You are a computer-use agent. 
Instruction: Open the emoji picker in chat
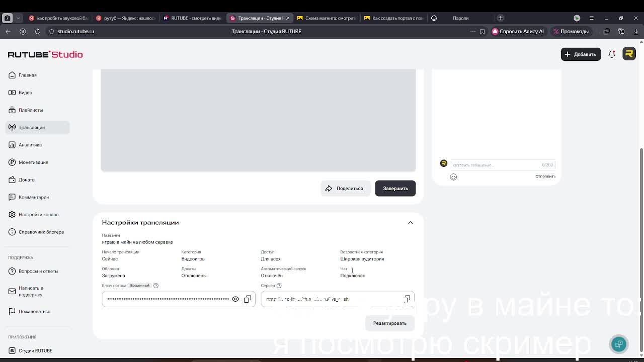point(453,176)
